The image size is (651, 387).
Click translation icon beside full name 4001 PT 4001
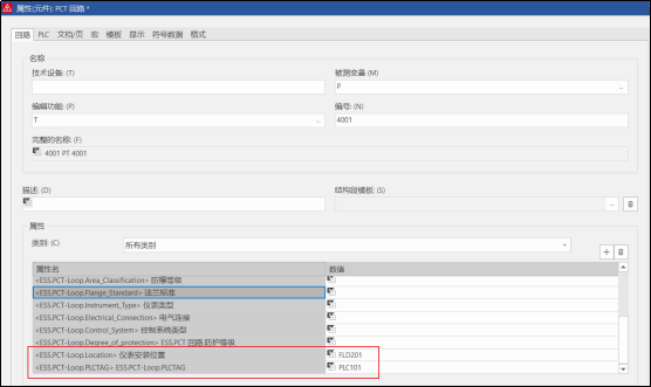click(x=37, y=152)
